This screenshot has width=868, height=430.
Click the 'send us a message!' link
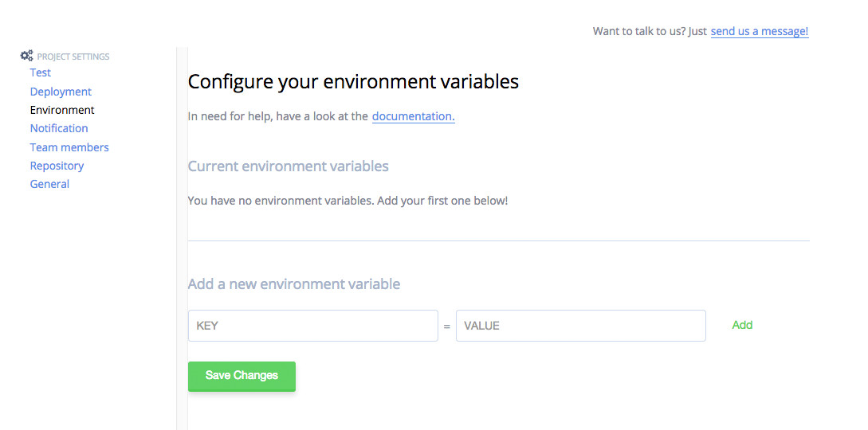759,31
